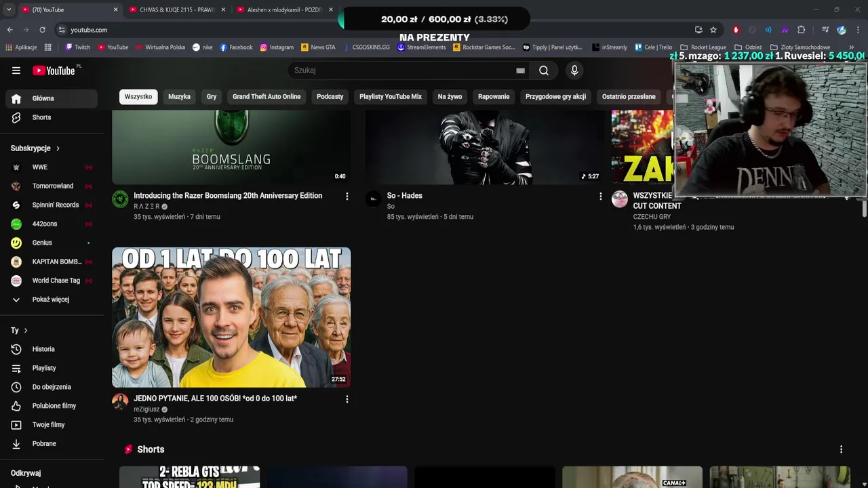868x488 pixels.
Task: Open Tomorrowland channel subscription
Action: coord(52,186)
